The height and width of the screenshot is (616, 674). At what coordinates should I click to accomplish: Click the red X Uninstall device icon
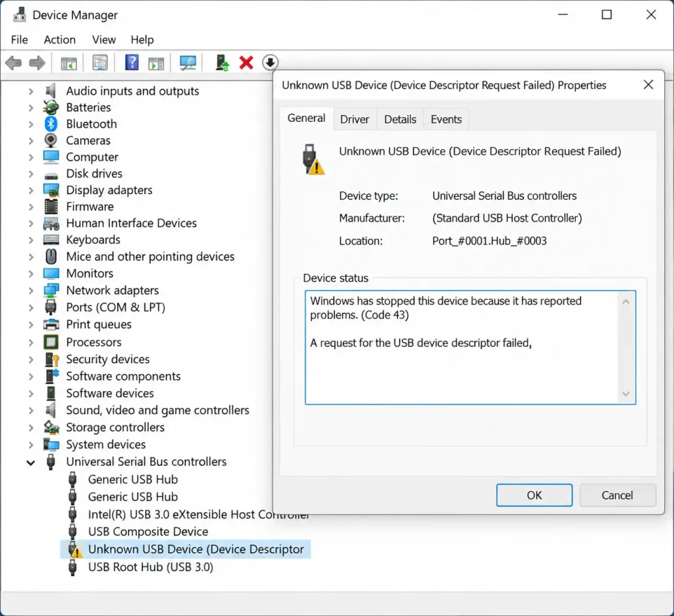pos(246,63)
